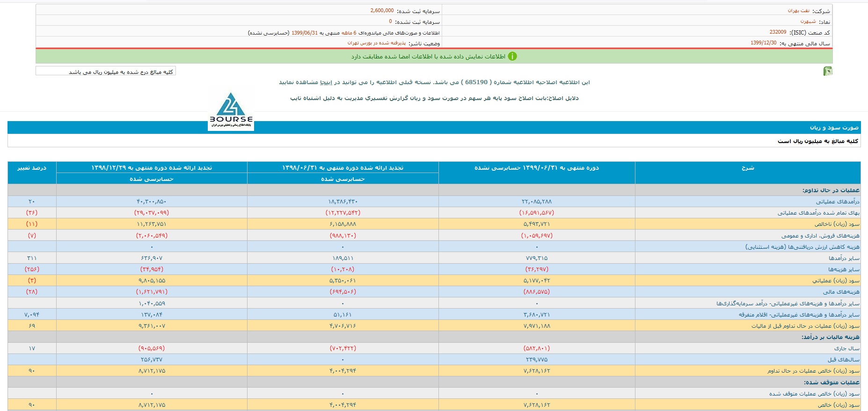Click the column header for the period ending ۱۳۹۸/۱۲/۲۹
The height and width of the screenshot is (411, 868).
(x=152, y=168)
